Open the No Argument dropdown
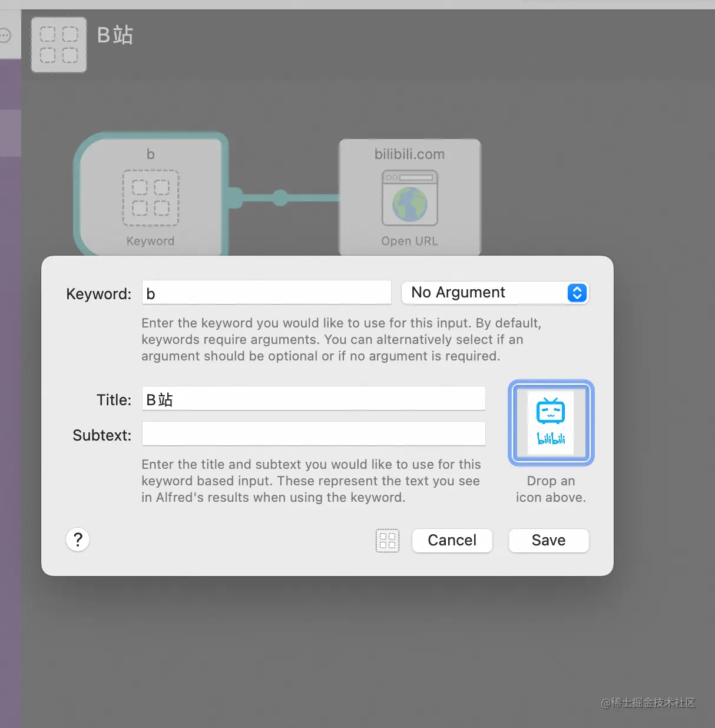Image resolution: width=715 pixels, height=728 pixels. (495, 293)
